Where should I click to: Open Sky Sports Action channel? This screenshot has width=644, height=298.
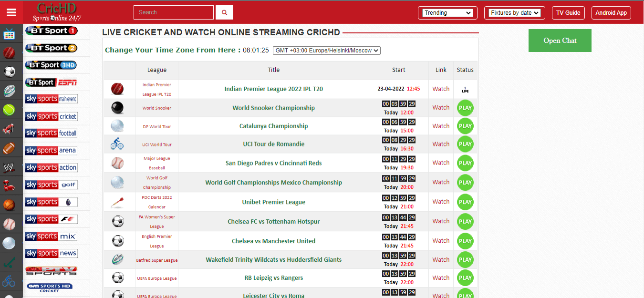click(x=51, y=167)
